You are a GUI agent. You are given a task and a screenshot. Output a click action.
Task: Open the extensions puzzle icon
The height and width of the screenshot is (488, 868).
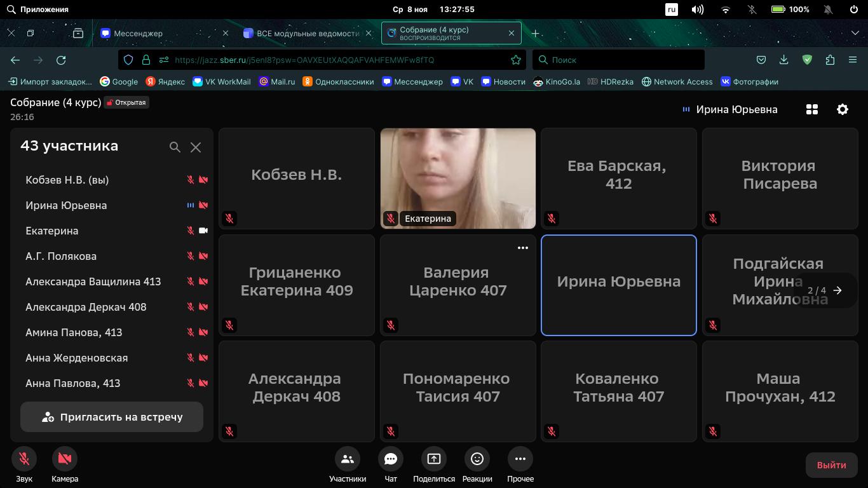(x=830, y=60)
